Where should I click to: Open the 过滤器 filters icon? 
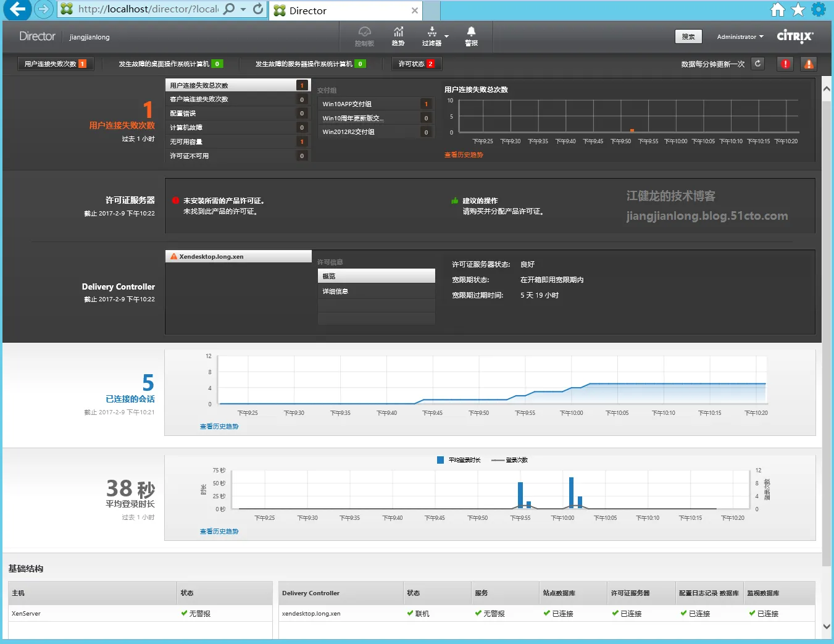(432, 36)
